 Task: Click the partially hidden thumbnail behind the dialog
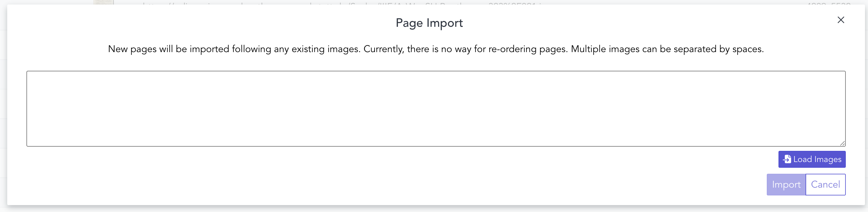point(103,2)
